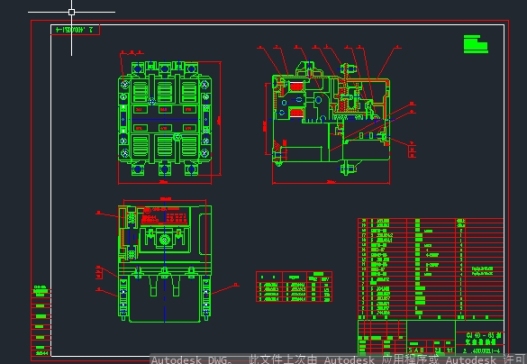The height and width of the screenshot is (364, 527).
Task: Select the "S A B" cell in title block
Action: point(416,350)
